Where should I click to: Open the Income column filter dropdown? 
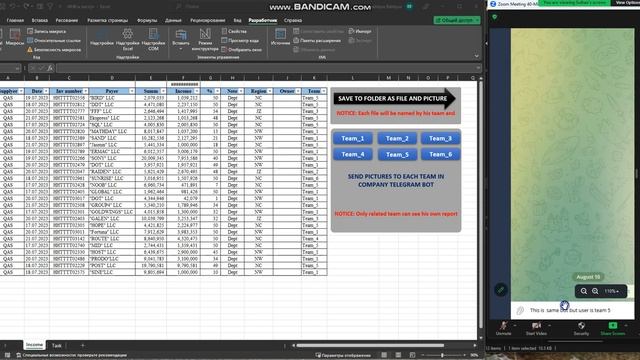(x=197, y=91)
